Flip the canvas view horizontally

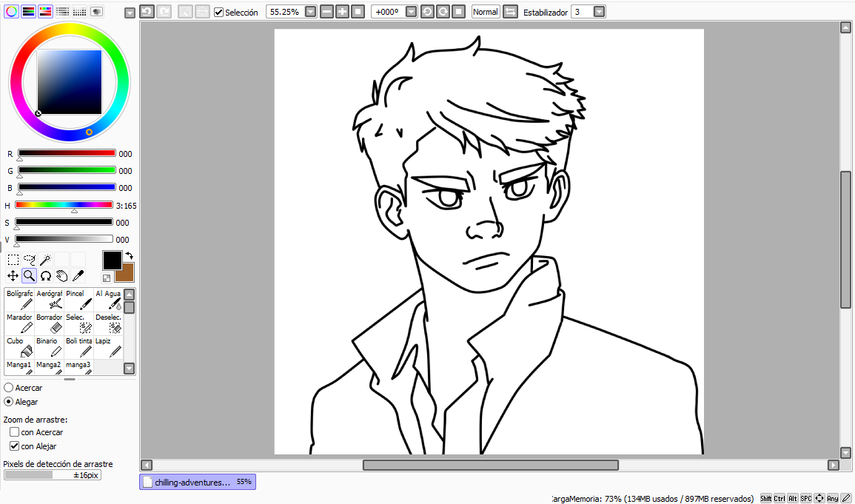(x=510, y=11)
